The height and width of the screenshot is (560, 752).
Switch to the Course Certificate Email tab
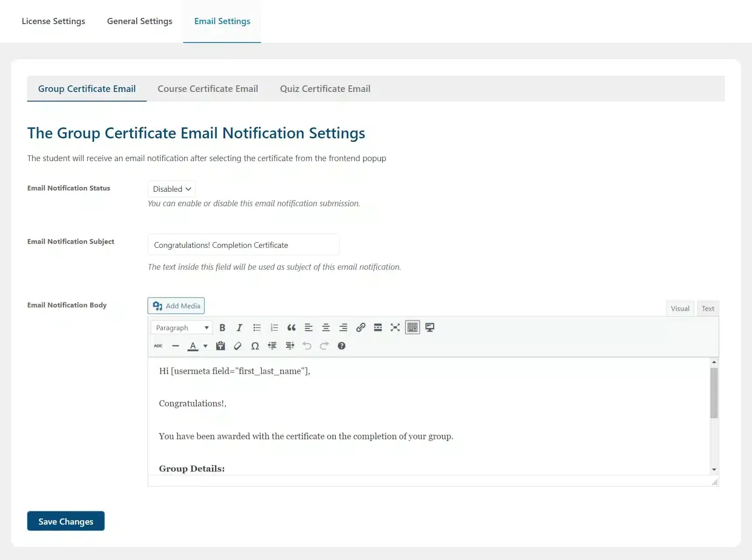tap(208, 88)
